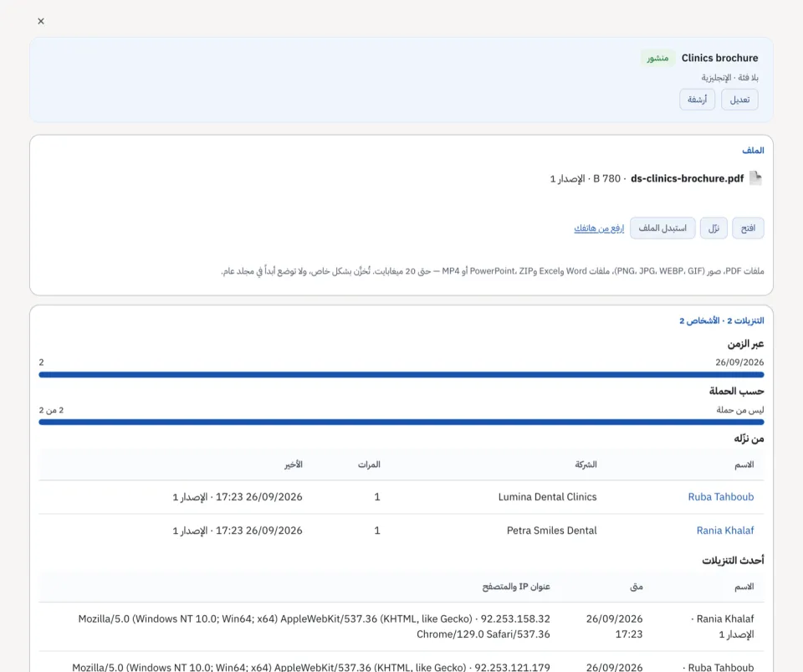Screen dimensions: 803x672
Task: Click the تعديل (edit) button
Action: coord(739,100)
